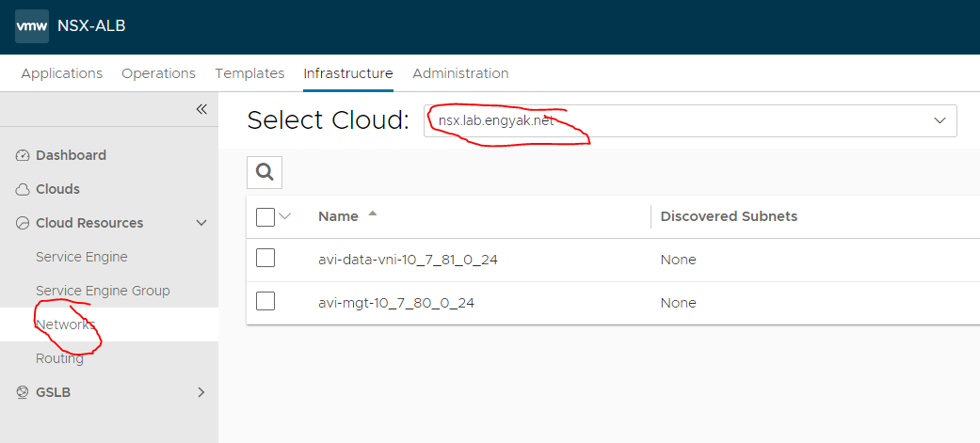Open the Service Engine Group page

click(x=103, y=291)
